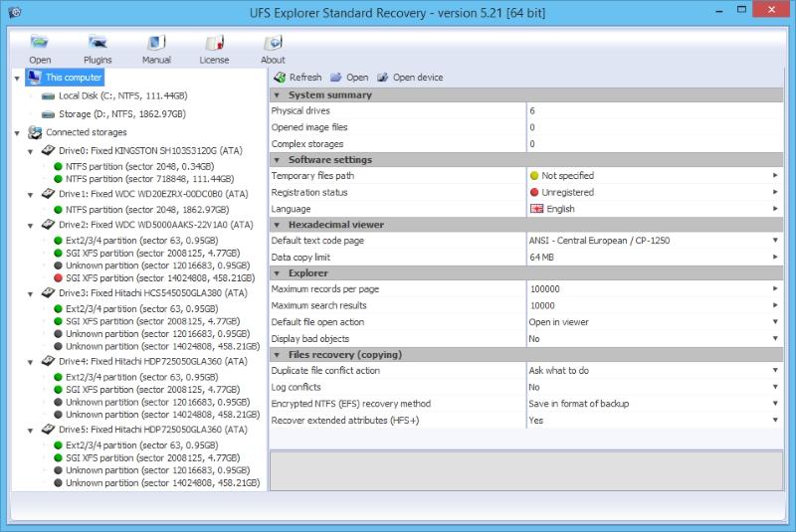
Task: Click the Complex storages row label
Action: (x=307, y=144)
